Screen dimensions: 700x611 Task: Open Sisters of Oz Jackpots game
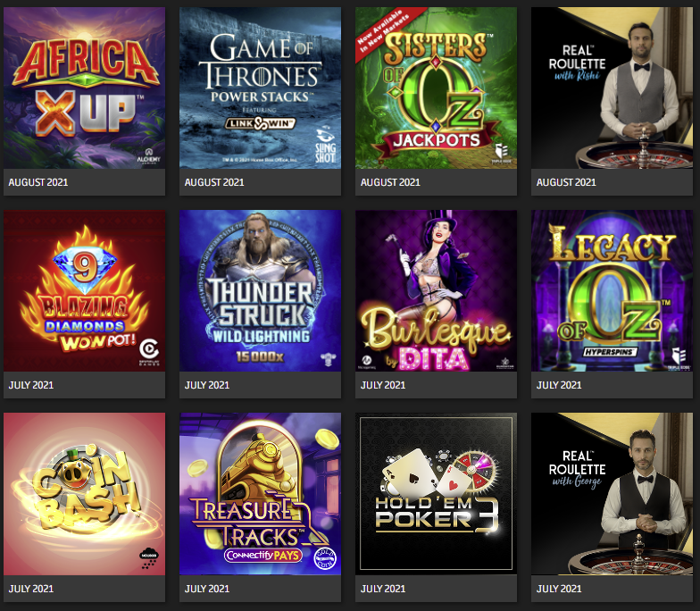click(x=436, y=88)
